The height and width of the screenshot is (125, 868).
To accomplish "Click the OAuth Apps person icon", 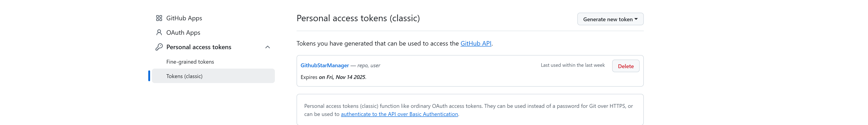I will coord(159,32).
